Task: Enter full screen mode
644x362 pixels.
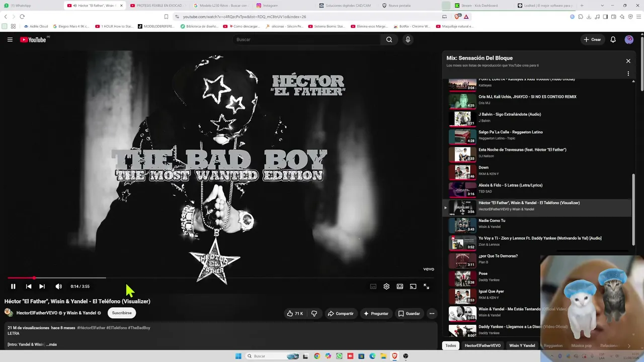Action: coord(426,287)
